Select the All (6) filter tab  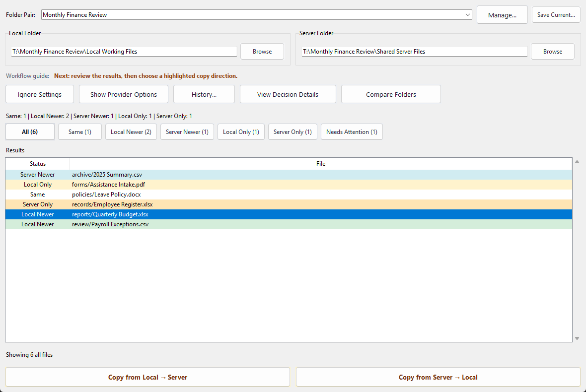click(30, 132)
